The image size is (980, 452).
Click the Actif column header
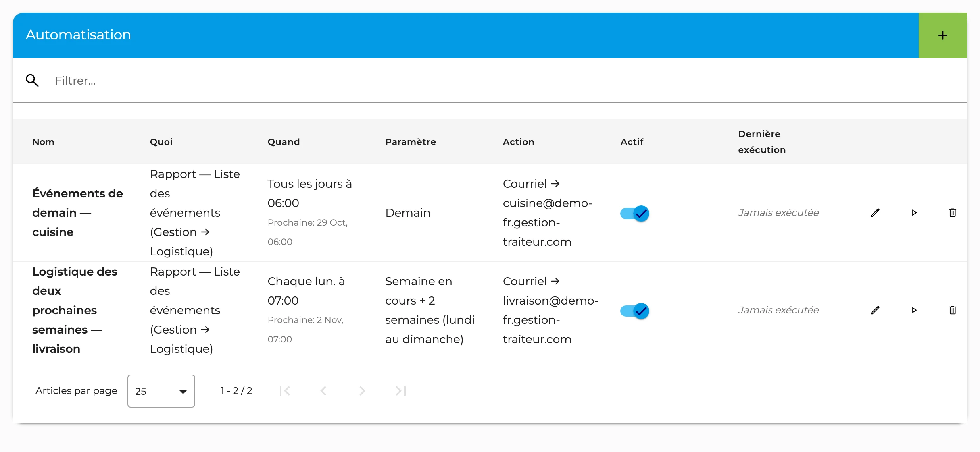point(632,142)
